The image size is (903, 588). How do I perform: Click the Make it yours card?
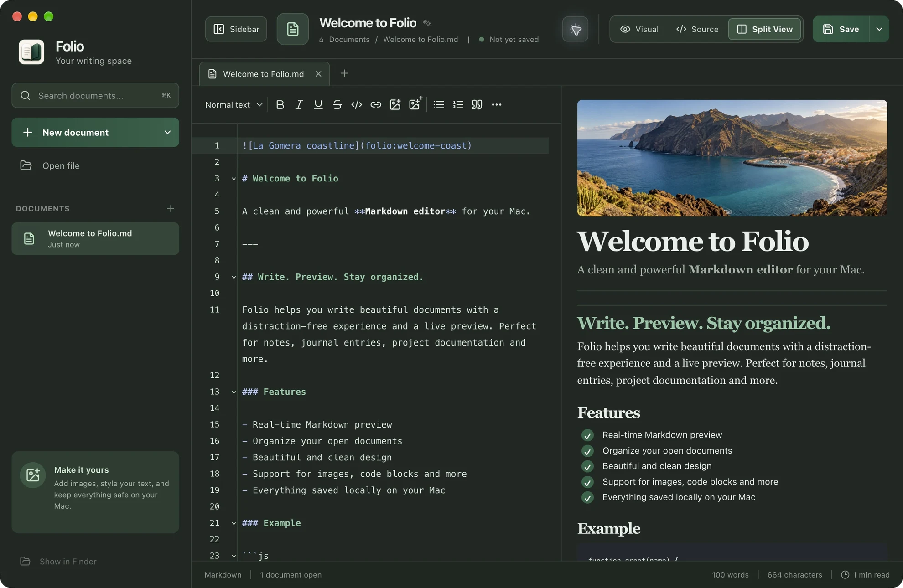[x=95, y=492]
